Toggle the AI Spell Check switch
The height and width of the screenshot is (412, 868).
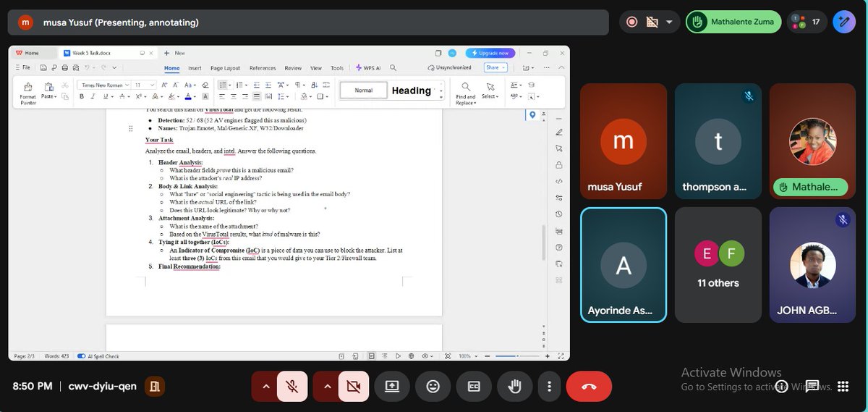click(x=81, y=356)
